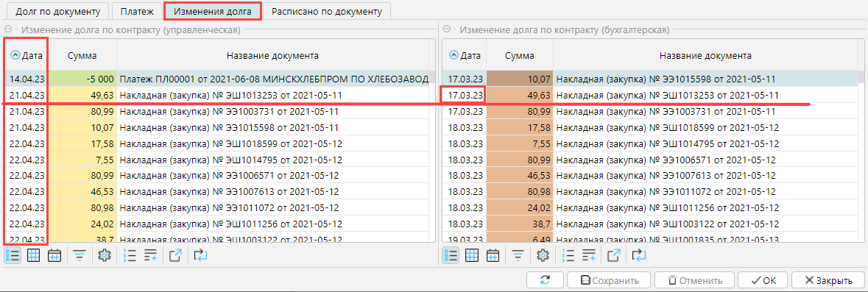868x292 pixels.
Task: Switch left table to grid view
Action: (x=34, y=255)
